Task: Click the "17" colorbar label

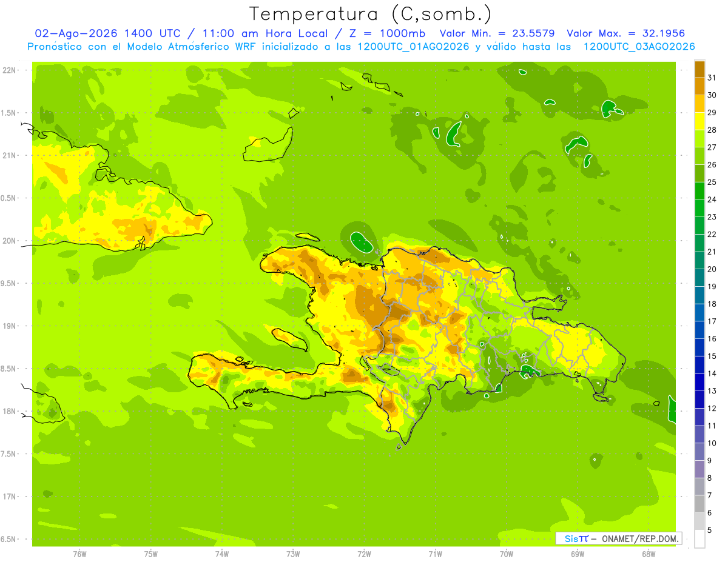Action: pyautogui.click(x=712, y=321)
